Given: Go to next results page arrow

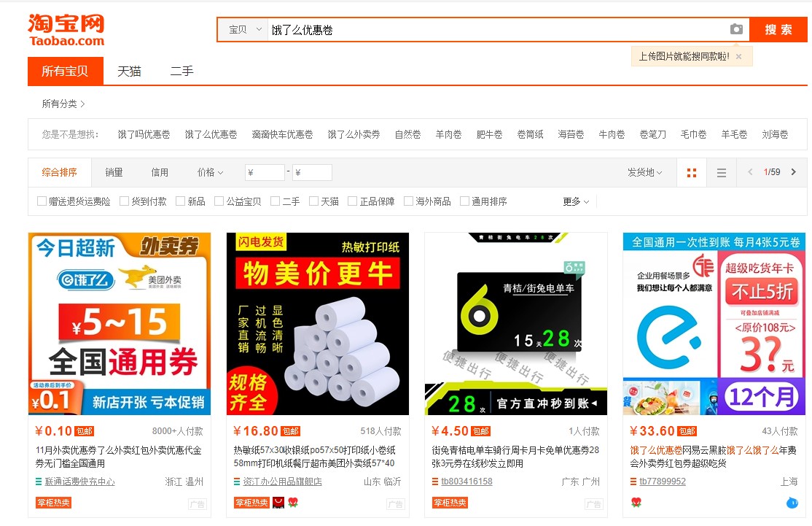Looking at the screenshot, I should [x=794, y=172].
